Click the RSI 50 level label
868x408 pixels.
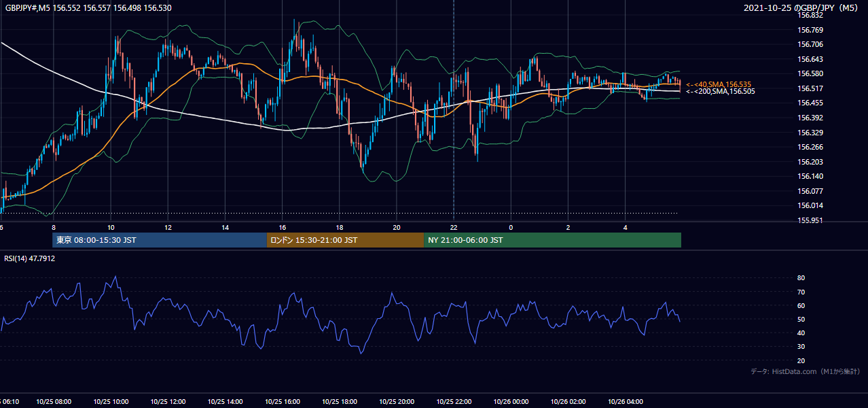[x=801, y=319]
